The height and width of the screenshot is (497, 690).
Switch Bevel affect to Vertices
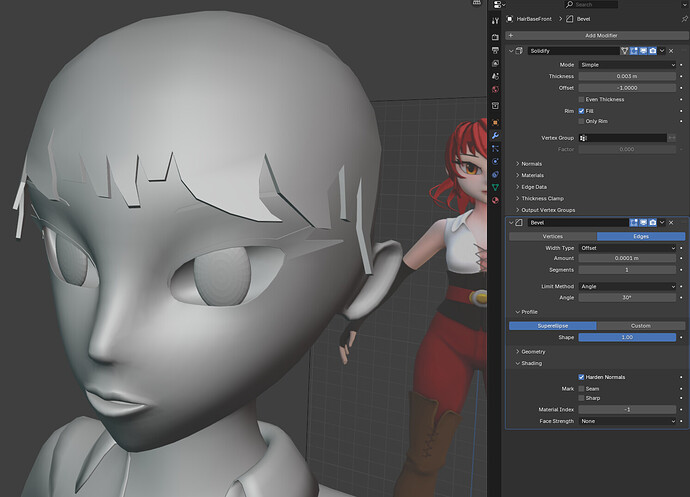[553, 236]
